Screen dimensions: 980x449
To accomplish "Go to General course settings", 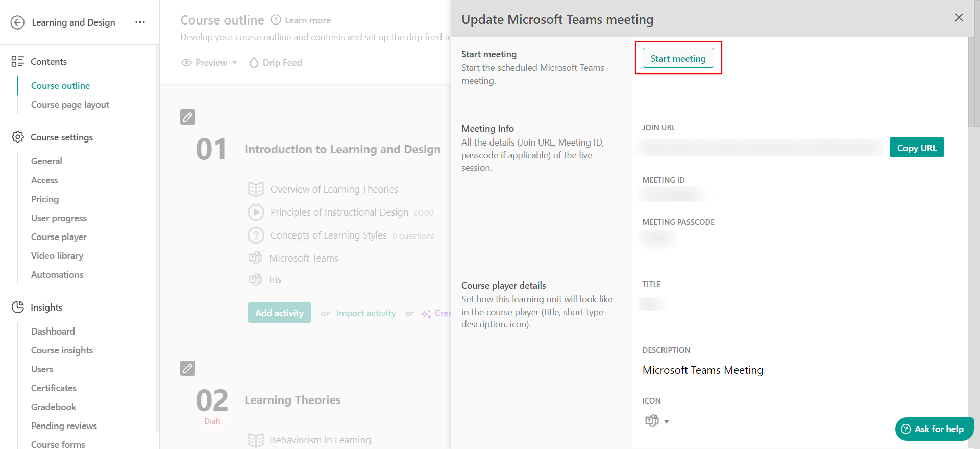I will pyautogui.click(x=46, y=161).
